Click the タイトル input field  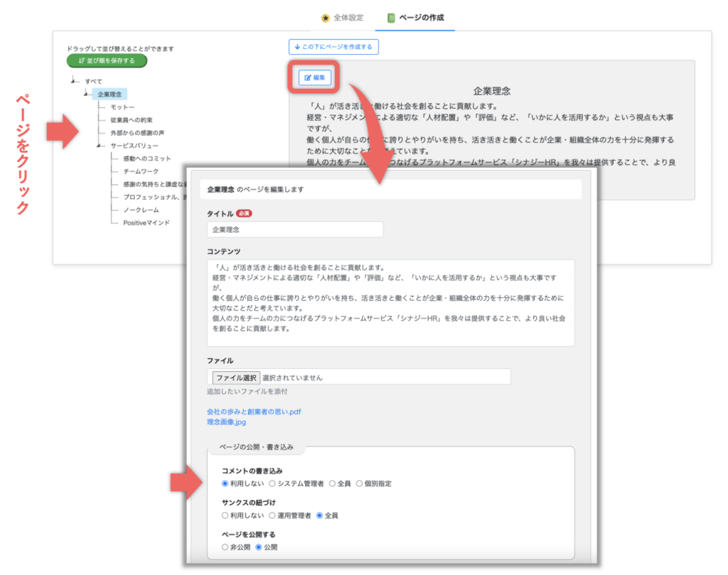[x=295, y=230]
